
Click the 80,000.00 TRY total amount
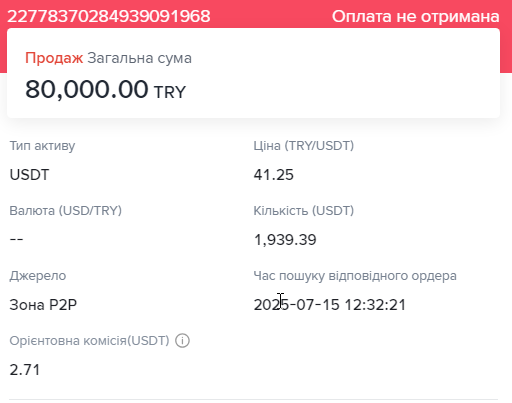pyautogui.click(x=105, y=89)
